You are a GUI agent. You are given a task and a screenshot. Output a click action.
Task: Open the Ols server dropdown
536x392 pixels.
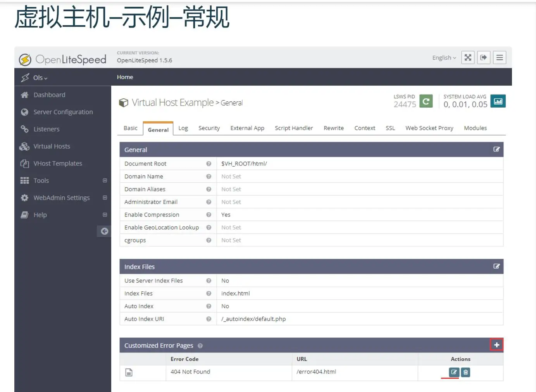[40, 77]
